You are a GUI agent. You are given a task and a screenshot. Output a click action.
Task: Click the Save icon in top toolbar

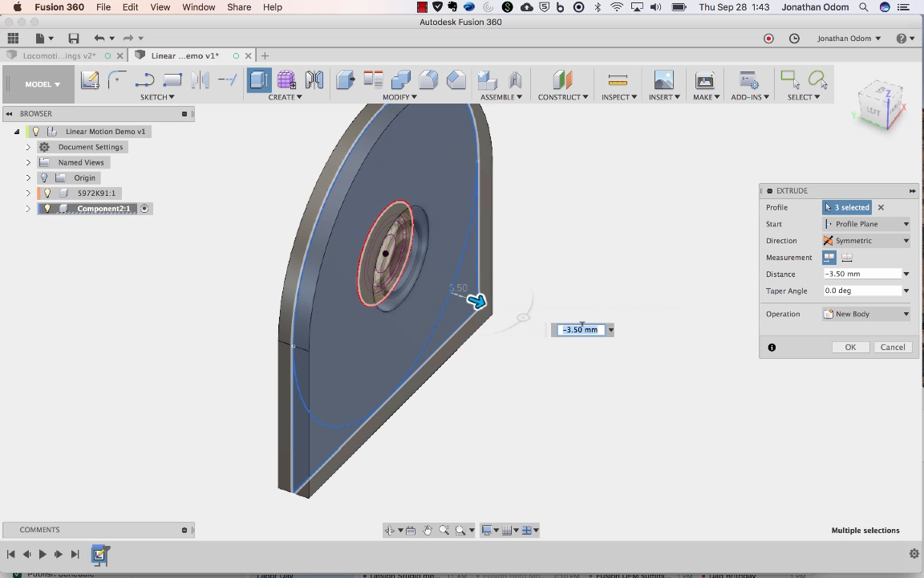click(74, 38)
